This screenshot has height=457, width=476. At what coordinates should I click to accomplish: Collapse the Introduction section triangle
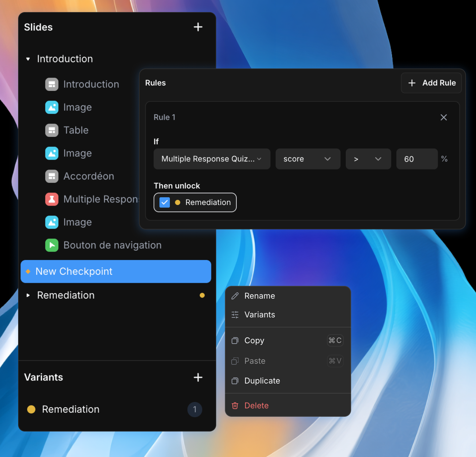(28, 59)
